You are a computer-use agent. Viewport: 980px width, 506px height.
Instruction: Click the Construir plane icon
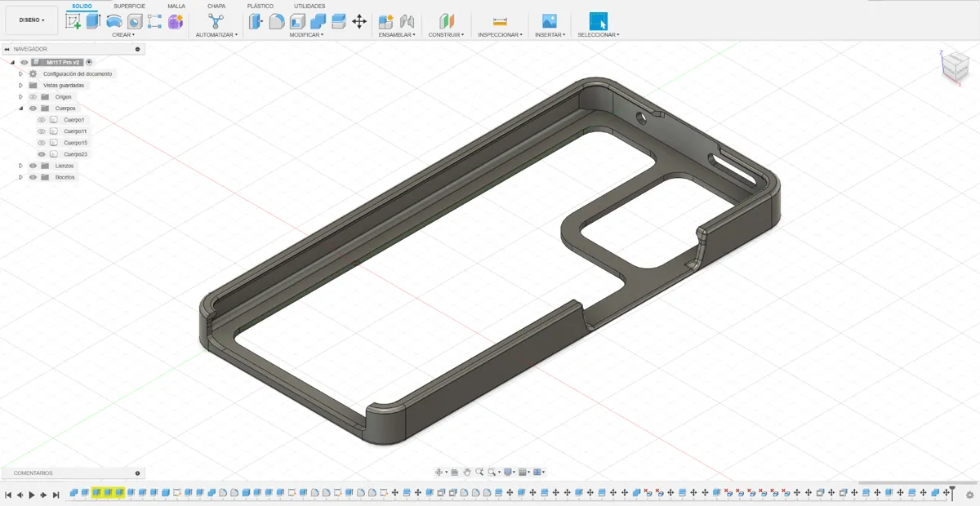tap(446, 22)
